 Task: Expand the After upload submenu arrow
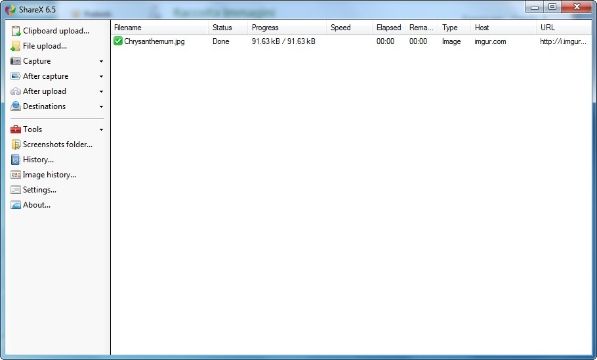pyautogui.click(x=101, y=91)
